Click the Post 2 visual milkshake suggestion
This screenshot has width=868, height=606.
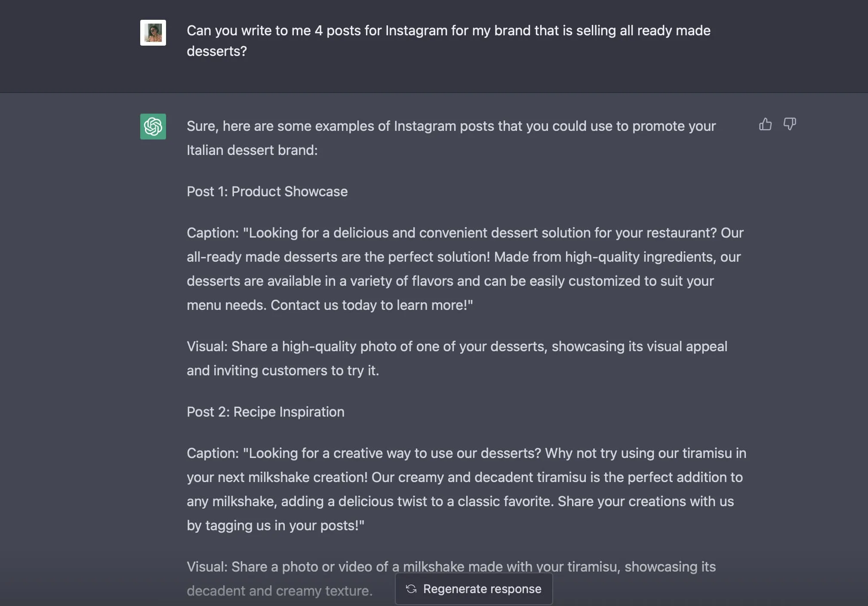coord(451,579)
